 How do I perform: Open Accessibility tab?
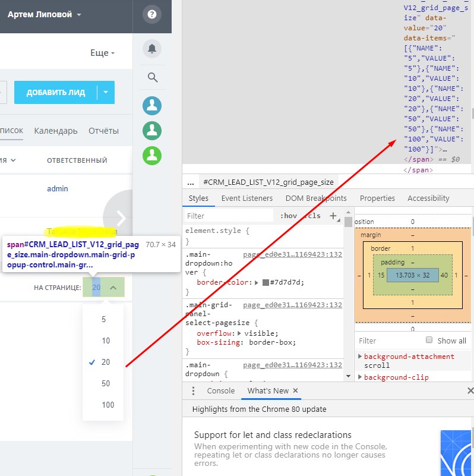[428, 198]
